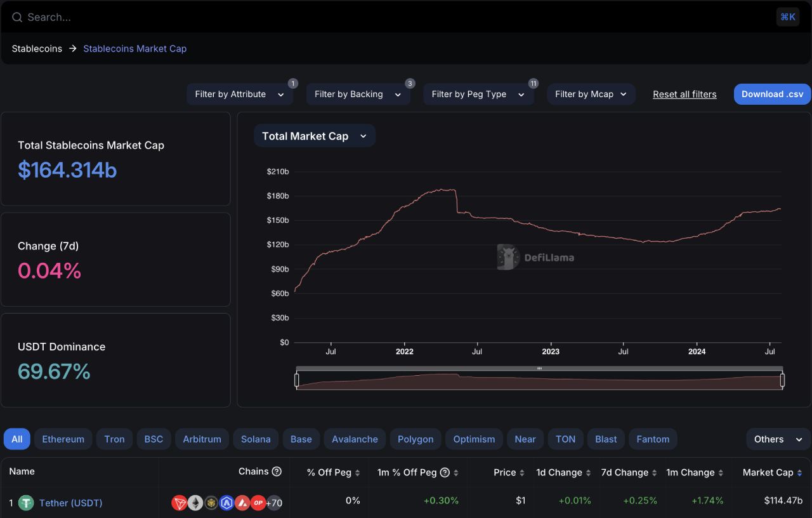812x518 pixels.
Task: Open the Filter by Backing dropdown
Action: click(358, 94)
